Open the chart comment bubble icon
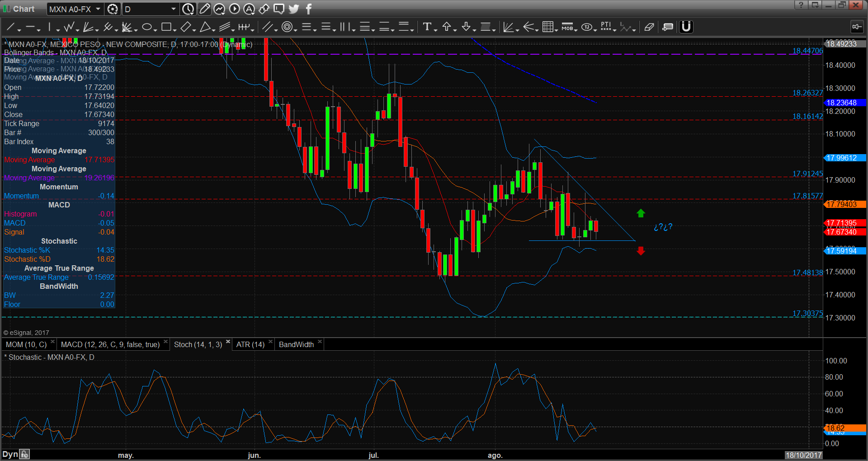Image resolution: width=868 pixels, height=461 pixels. (x=279, y=9)
